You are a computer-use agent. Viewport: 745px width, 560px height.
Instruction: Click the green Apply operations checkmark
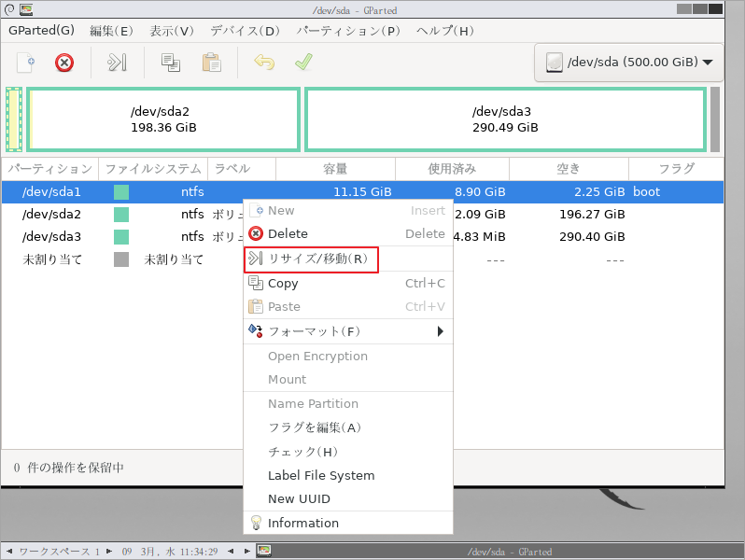pyautogui.click(x=303, y=63)
